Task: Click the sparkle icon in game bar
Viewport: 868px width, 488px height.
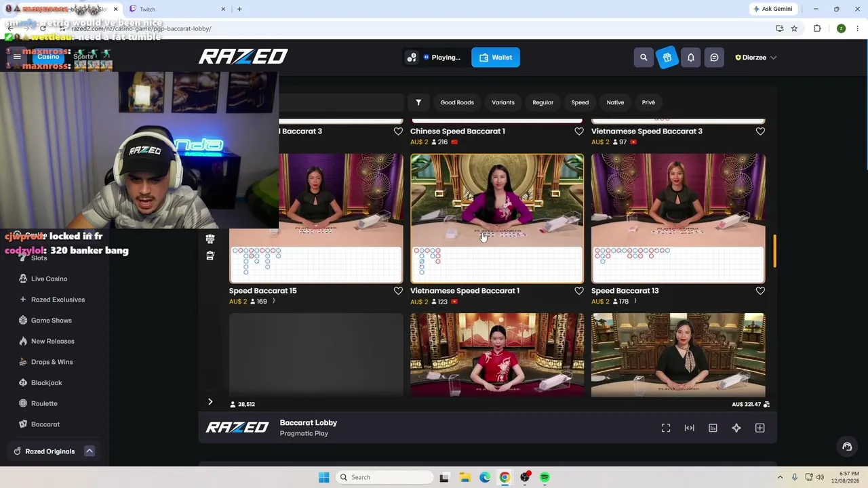Action: [736, 428]
